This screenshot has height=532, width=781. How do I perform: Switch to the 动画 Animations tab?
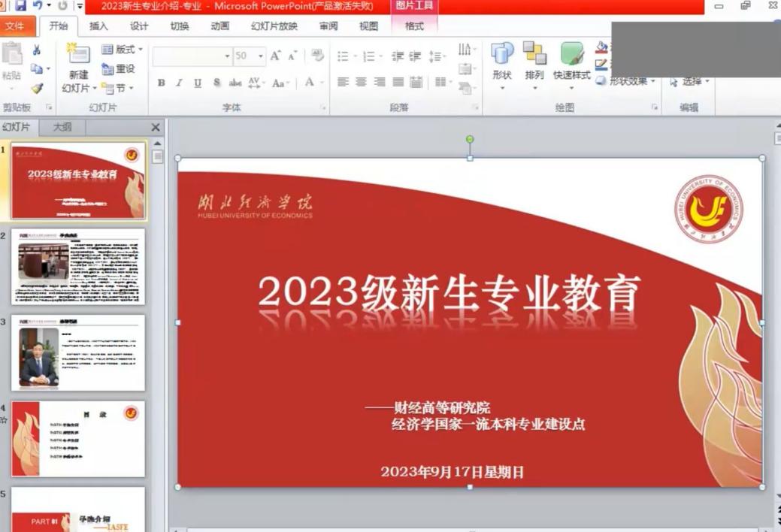pyautogui.click(x=219, y=26)
